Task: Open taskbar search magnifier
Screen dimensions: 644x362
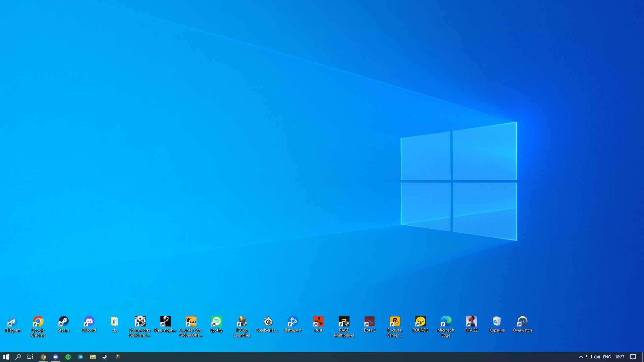Action: tap(18, 357)
